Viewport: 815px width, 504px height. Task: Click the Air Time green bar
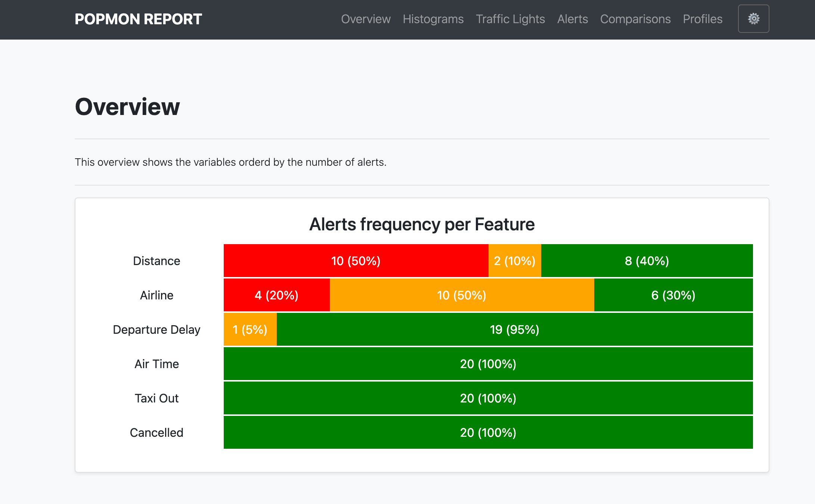488,364
